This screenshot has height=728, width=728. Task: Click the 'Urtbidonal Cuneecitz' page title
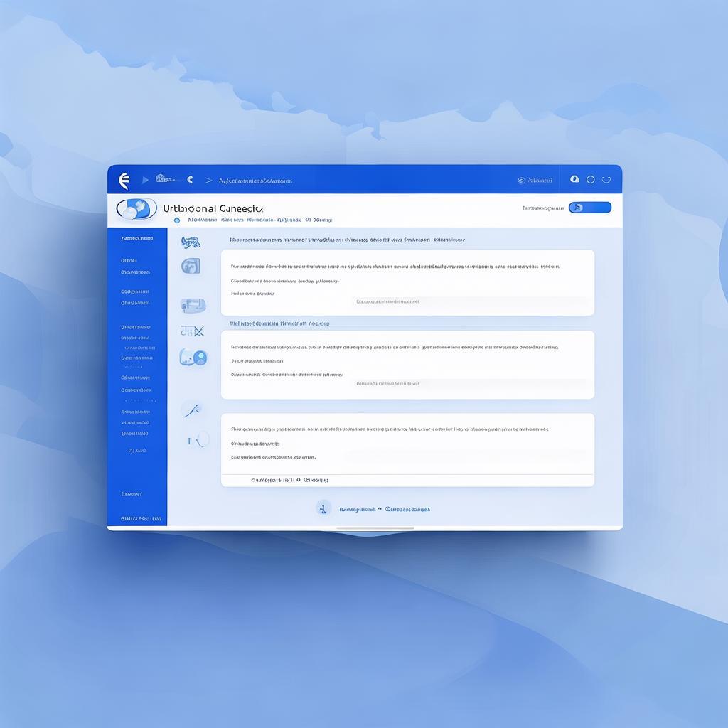213,208
